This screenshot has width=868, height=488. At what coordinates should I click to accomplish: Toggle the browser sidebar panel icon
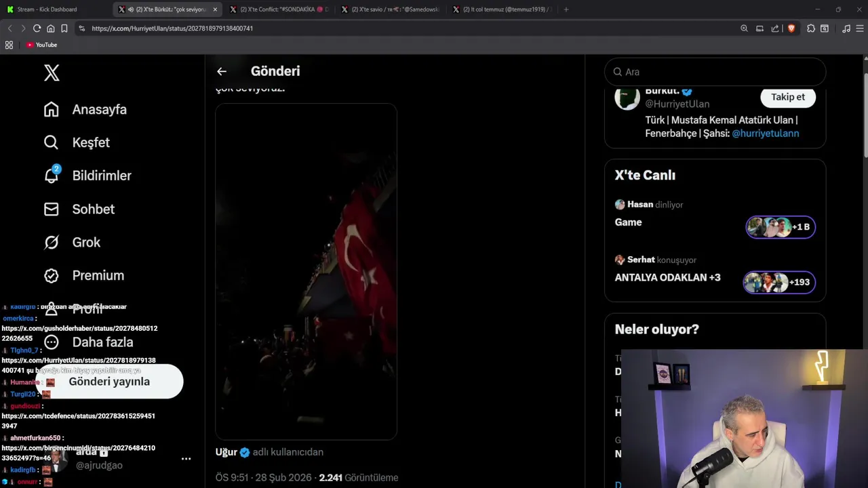coord(825,28)
